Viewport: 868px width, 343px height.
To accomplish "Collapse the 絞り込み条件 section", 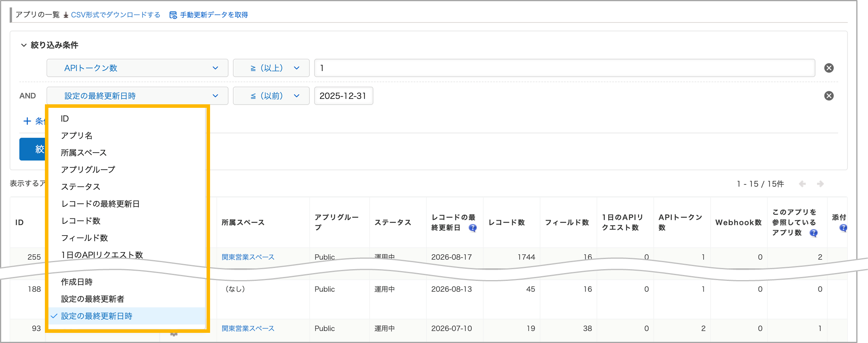I will (24, 45).
